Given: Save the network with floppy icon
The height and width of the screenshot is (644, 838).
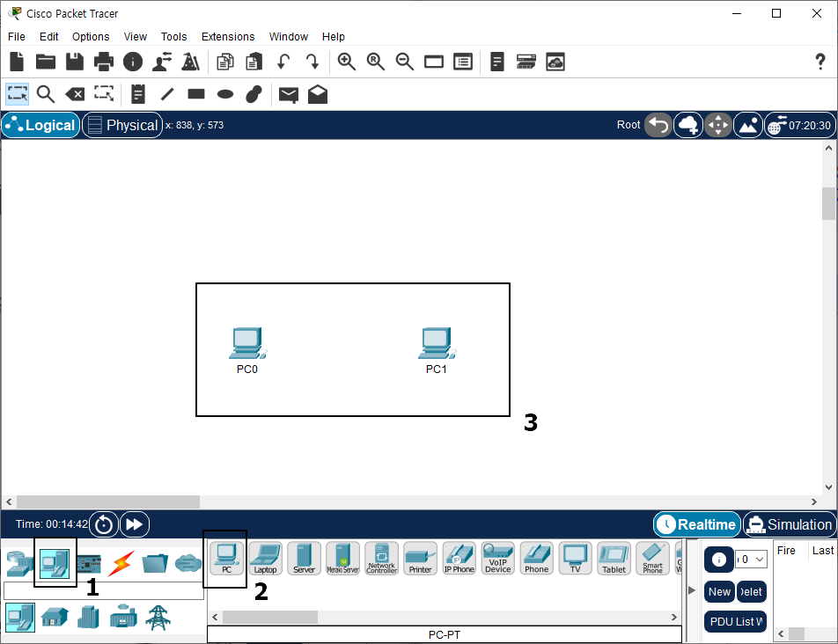Looking at the screenshot, I should point(75,62).
